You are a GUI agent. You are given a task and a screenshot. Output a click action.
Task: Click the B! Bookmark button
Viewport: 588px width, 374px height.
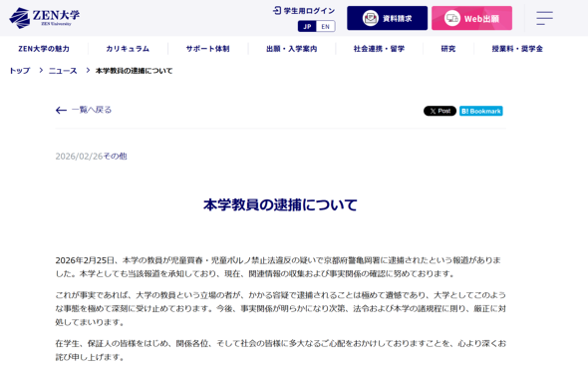[x=481, y=111]
